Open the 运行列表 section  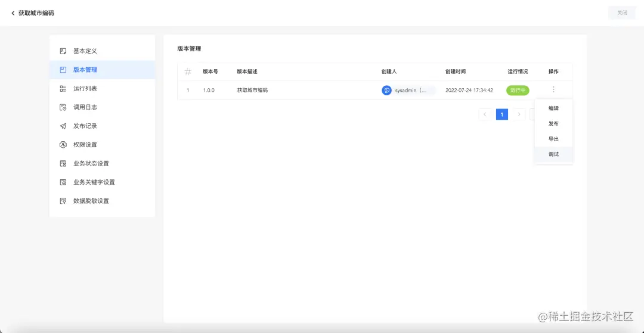click(103, 89)
